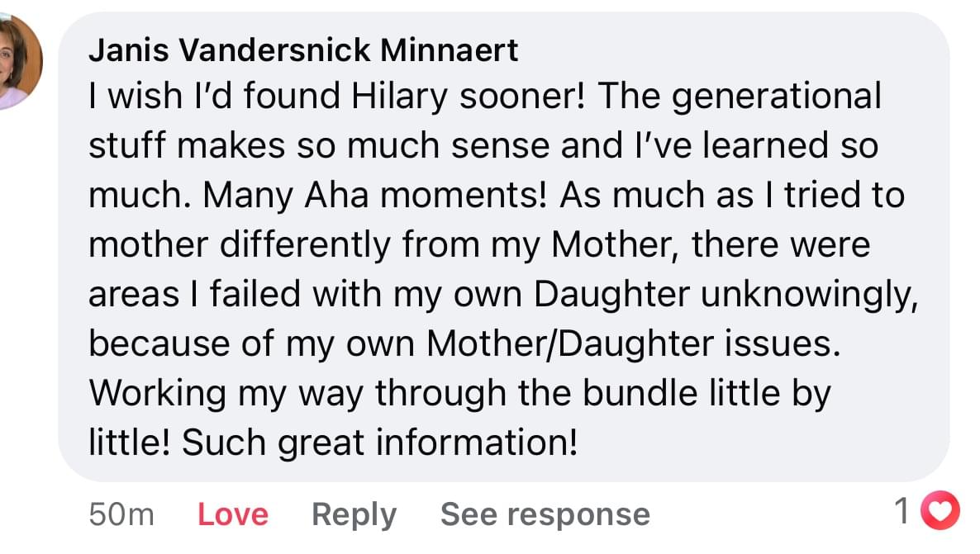This screenshot has width=980, height=554.
Task: Reply to Janis's comment
Action: pos(354,514)
